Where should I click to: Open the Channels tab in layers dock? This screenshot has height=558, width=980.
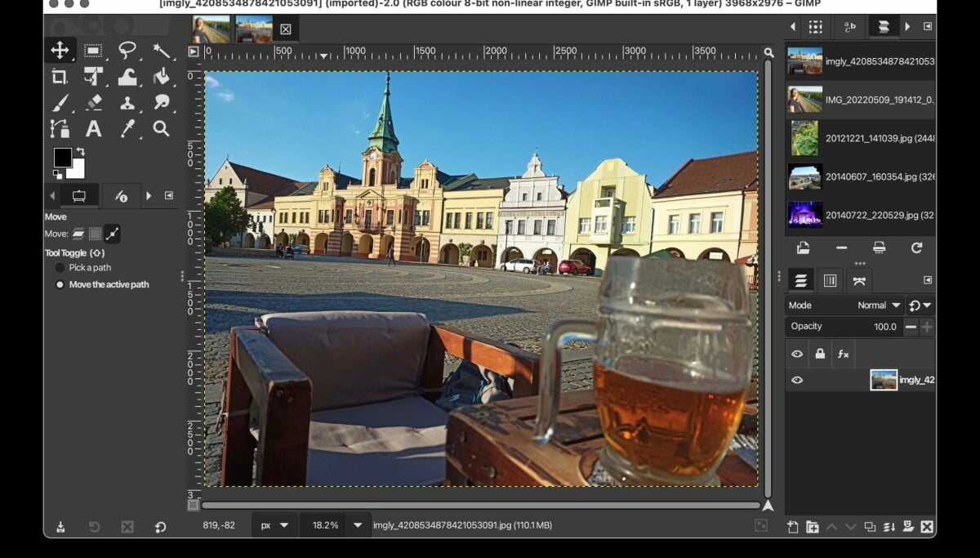[x=830, y=280]
